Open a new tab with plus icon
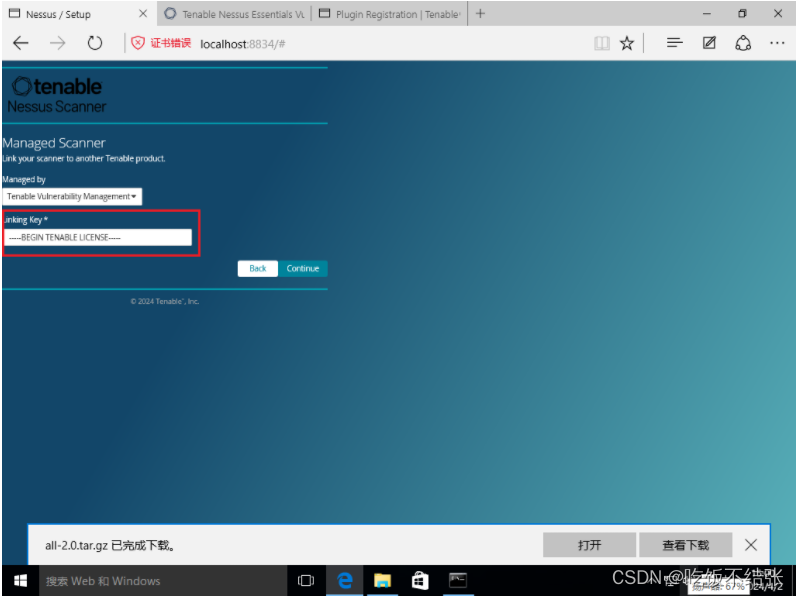 [480, 14]
